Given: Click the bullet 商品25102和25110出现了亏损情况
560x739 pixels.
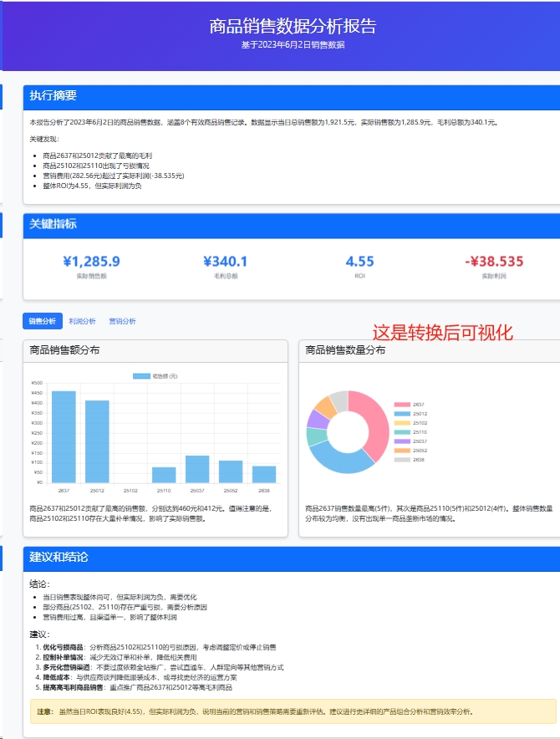Looking at the screenshot, I should point(96,166).
